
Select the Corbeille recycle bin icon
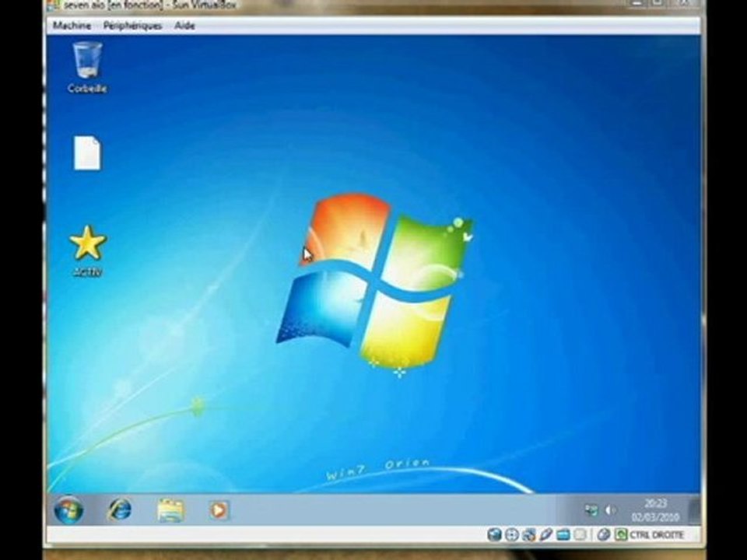pyautogui.click(x=87, y=68)
